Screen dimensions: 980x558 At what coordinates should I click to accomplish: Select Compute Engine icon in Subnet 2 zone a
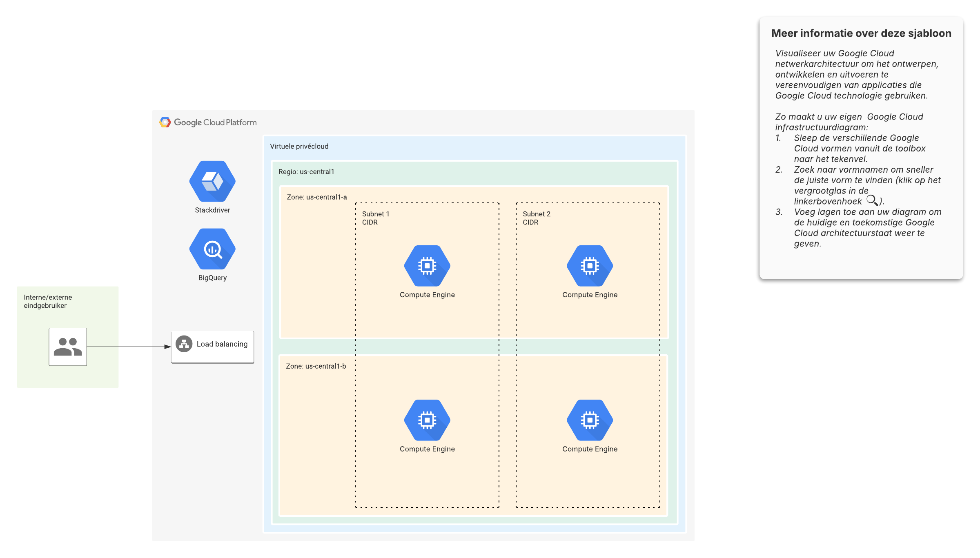click(590, 266)
